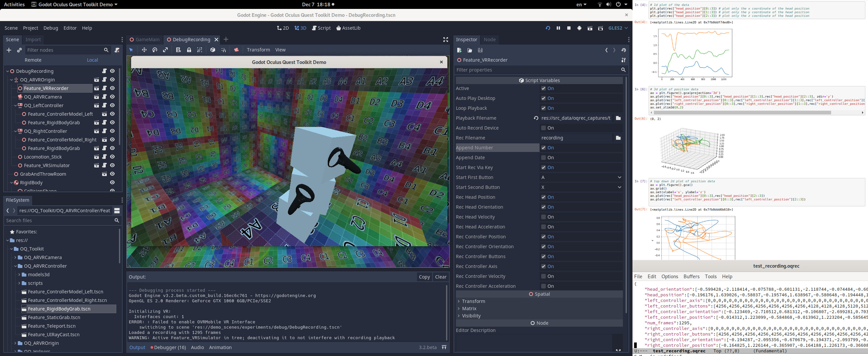Copy the Output log
Image resolution: width=868 pixels, height=356 pixels.
coord(424,277)
